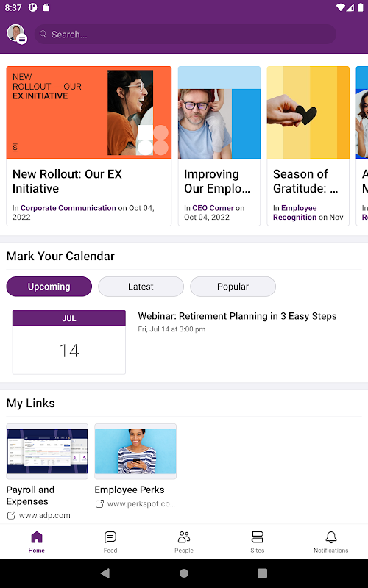Open the New Rollout EX Initiative banner
Viewport: 368px width, 588px height.
[x=89, y=112]
